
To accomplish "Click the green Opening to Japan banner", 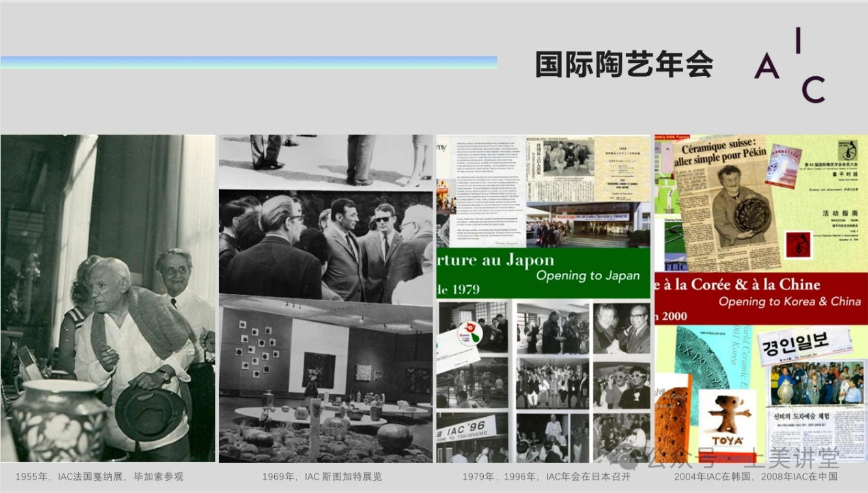I will [x=543, y=273].
